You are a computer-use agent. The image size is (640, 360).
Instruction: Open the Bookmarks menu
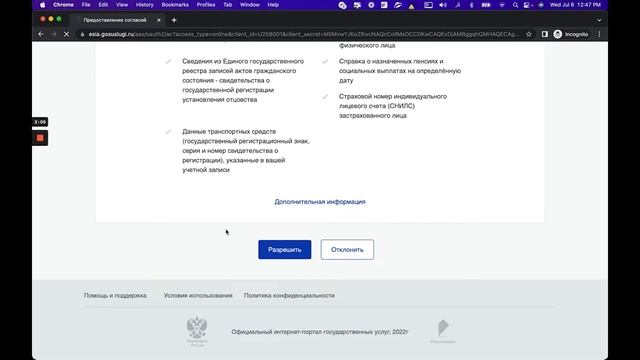175,5
